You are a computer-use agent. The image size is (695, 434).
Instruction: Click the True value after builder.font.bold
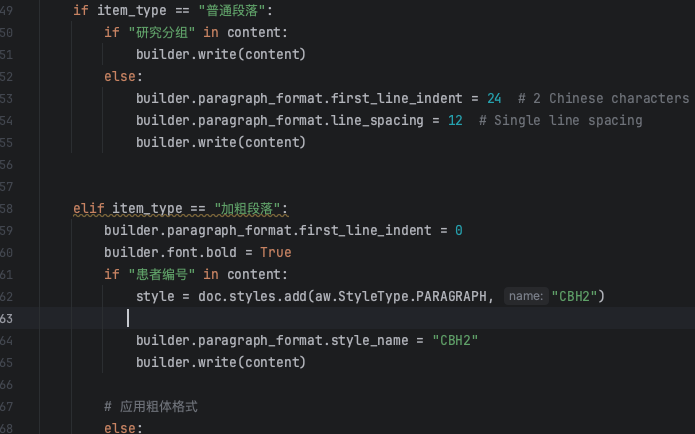tap(276, 253)
